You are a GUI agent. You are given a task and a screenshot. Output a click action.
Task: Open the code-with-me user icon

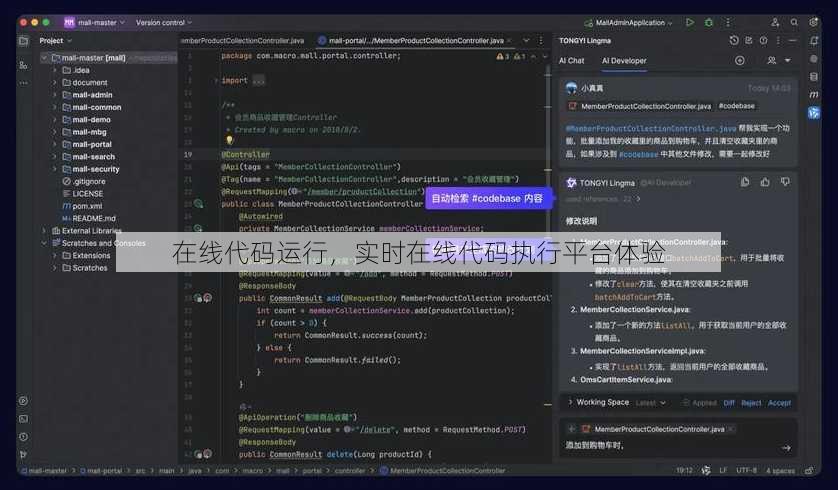775,22
